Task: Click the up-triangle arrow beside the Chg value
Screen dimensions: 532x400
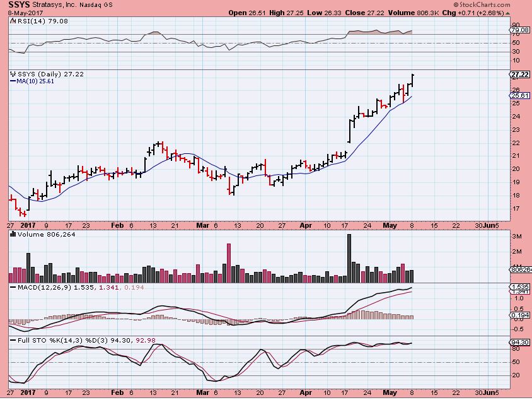Action: 508,13
